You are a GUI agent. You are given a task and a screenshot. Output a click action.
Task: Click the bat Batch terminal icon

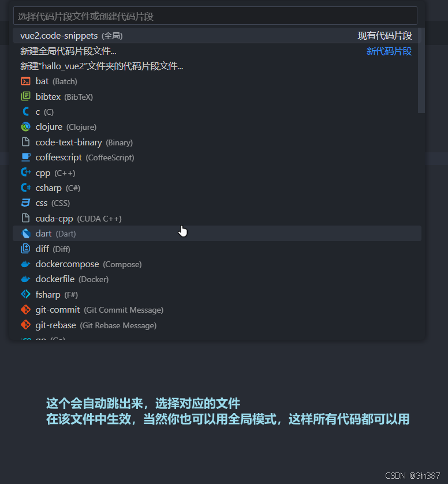point(25,81)
